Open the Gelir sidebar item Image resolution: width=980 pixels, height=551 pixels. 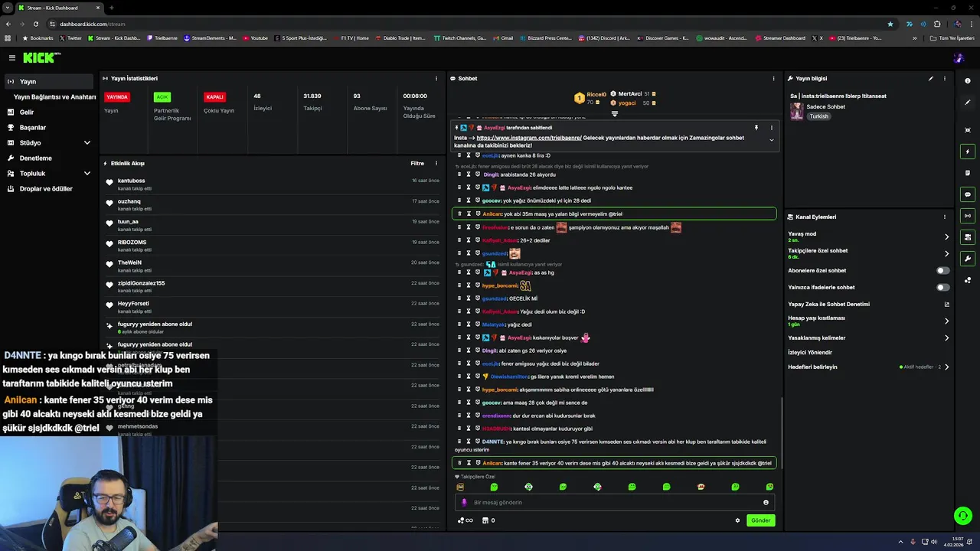47,112
